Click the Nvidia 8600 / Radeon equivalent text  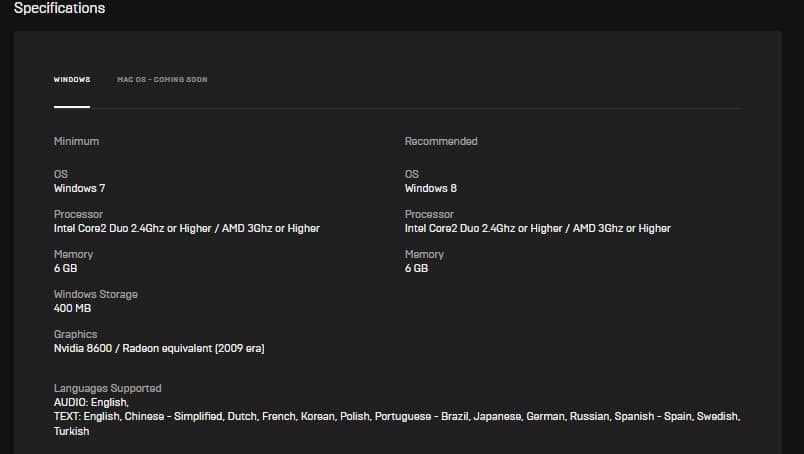159,348
